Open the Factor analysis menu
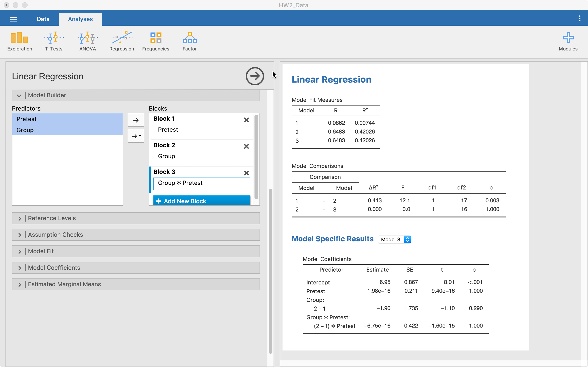Viewport: 588px width, 367px height. 189,41
